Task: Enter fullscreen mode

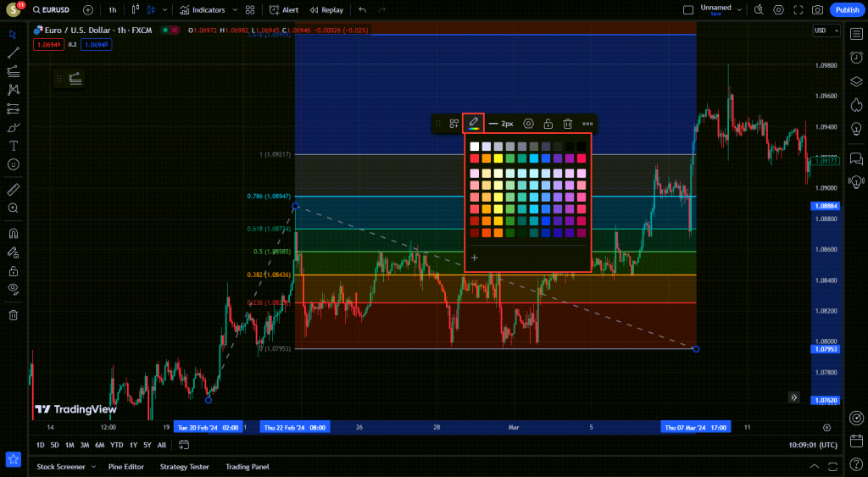Action: [798, 10]
